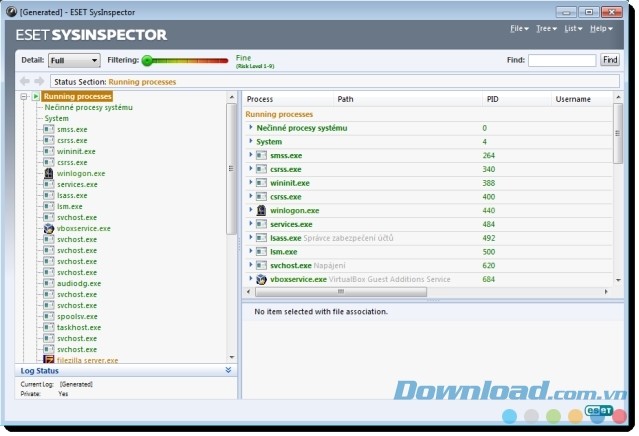Screen dimensions: 639x436
Task: Go forward with the right navigation arrow
Action: (x=39, y=81)
